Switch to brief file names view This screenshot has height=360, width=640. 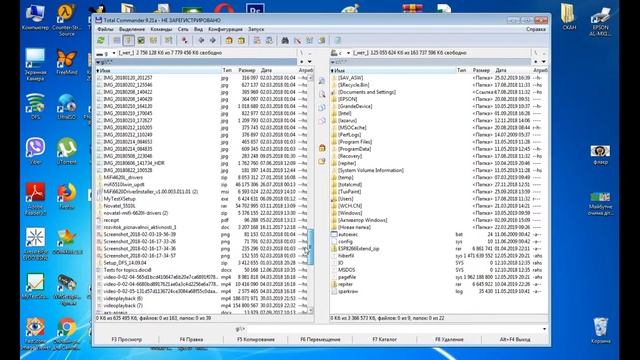[117, 40]
